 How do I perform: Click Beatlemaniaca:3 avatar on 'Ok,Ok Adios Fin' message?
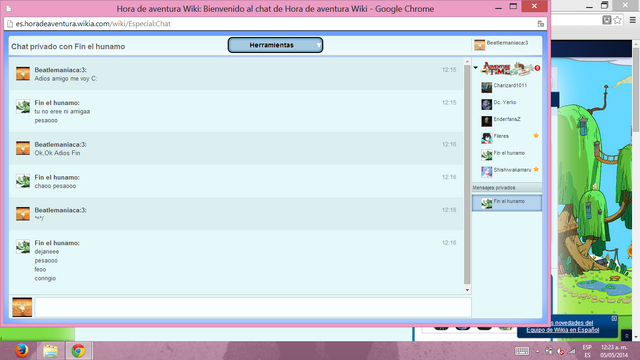tap(23, 148)
